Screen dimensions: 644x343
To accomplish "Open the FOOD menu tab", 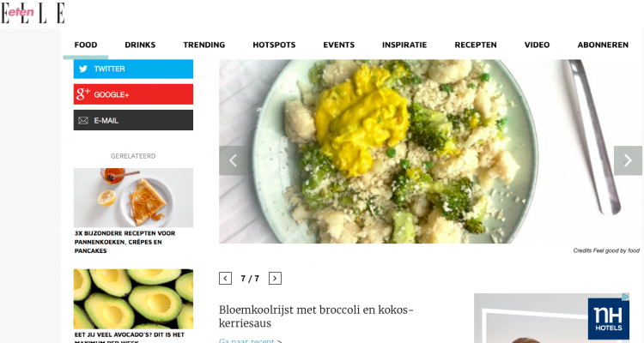I will coord(86,45).
